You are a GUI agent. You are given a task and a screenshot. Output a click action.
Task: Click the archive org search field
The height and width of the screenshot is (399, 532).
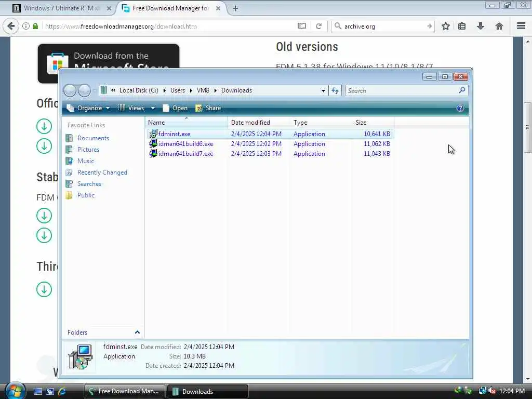[x=383, y=26]
